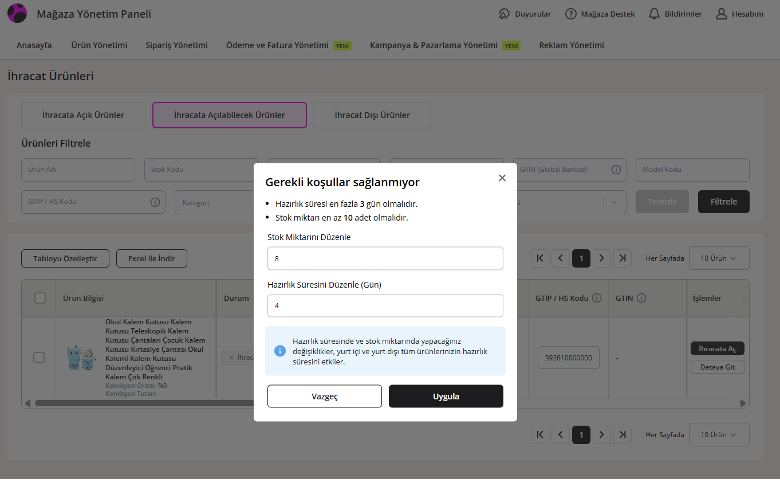Go to first page in bottom pagination
The image size is (780, 480).
(540, 435)
